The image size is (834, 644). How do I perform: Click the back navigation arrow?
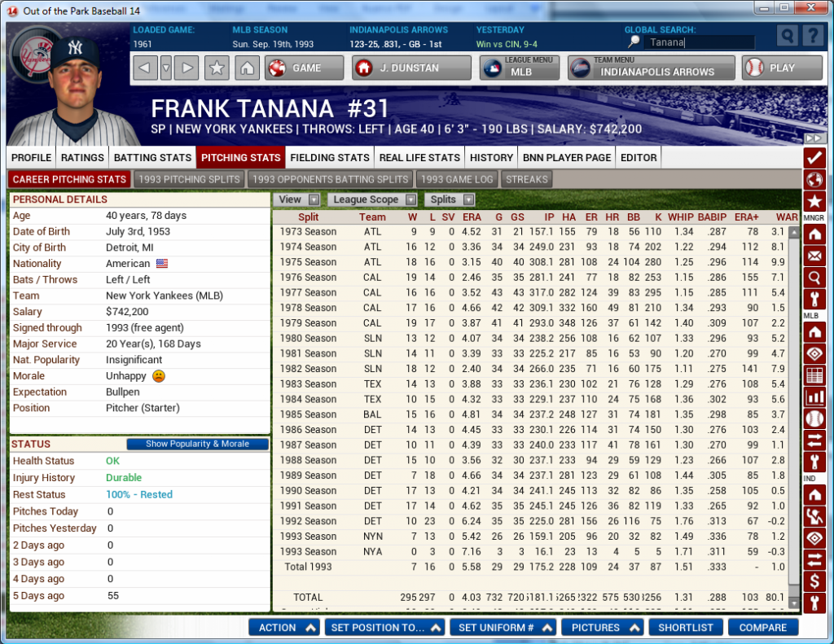click(x=144, y=68)
